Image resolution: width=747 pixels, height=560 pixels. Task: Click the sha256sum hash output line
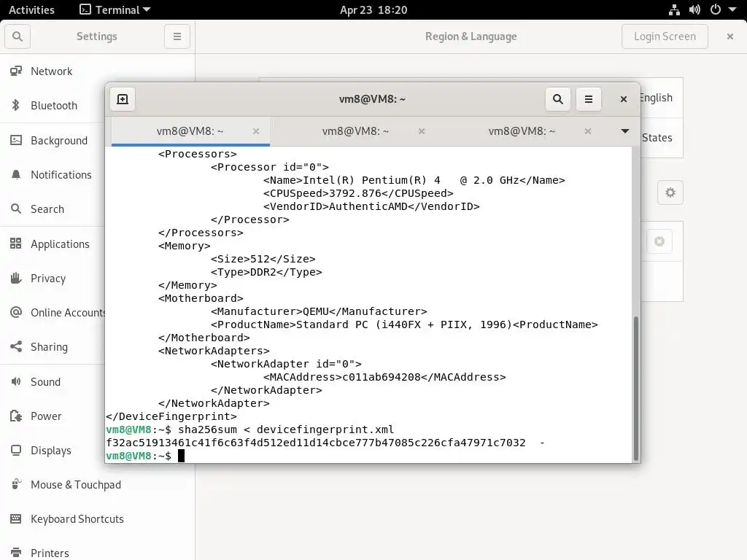(325, 443)
